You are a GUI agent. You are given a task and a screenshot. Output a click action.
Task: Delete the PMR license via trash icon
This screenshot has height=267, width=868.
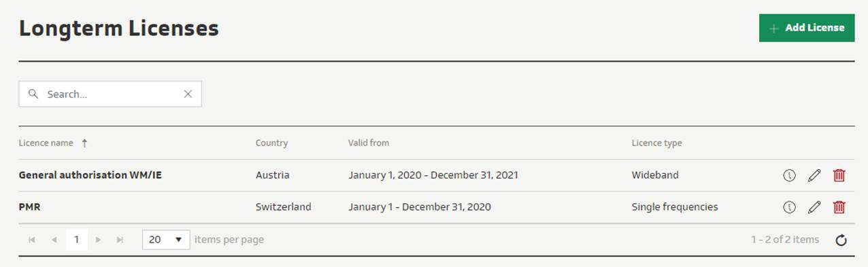839,207
